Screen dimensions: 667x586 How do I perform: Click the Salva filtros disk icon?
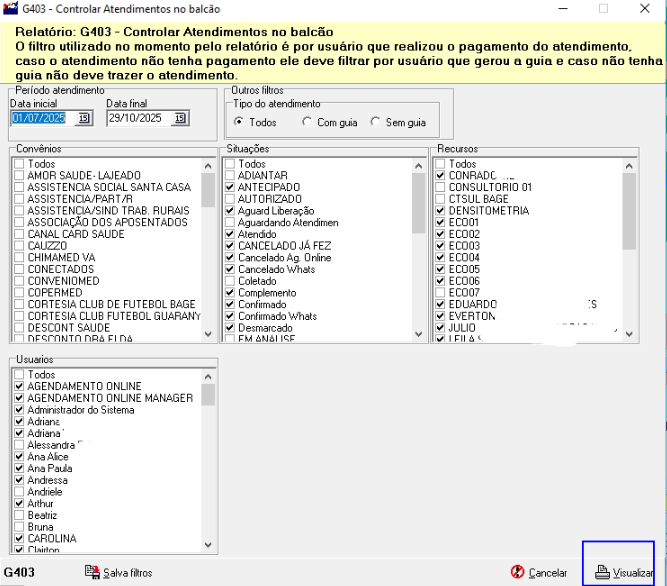[93, 572]
